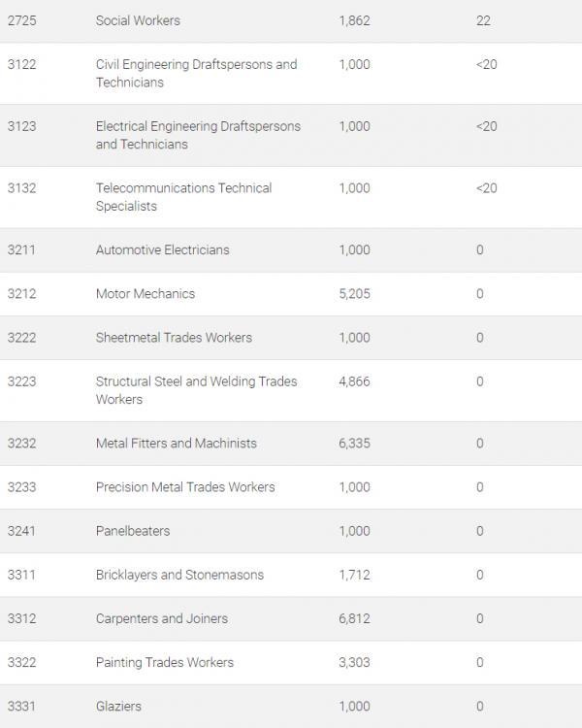The image size is (582, 728).
Task: Select Metal Fitters and Machinists row
Action: click(176, 443)
